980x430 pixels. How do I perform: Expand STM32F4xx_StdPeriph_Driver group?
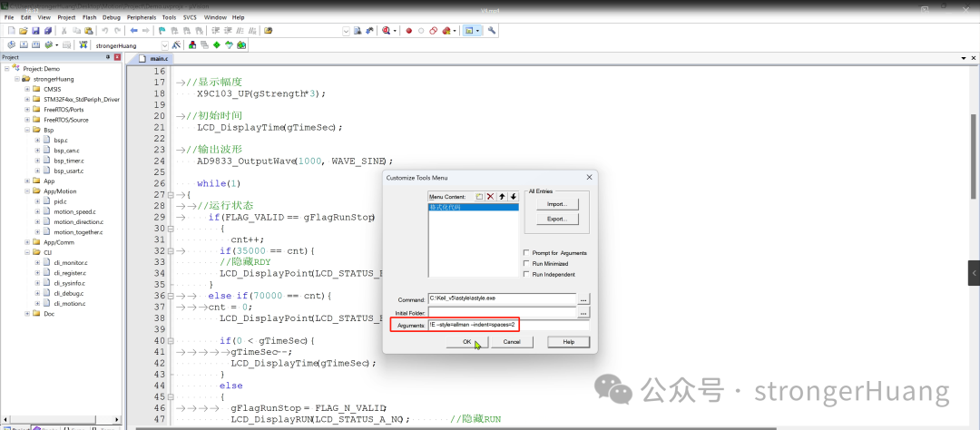coord(27,99)
